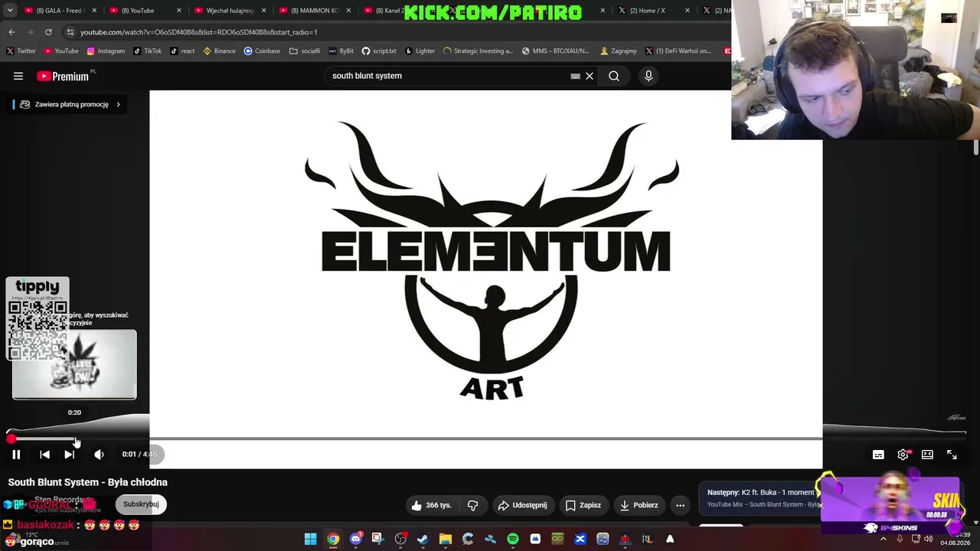Share video with Udostępnij button
The image size is (980, 551).
click(522, 505)
